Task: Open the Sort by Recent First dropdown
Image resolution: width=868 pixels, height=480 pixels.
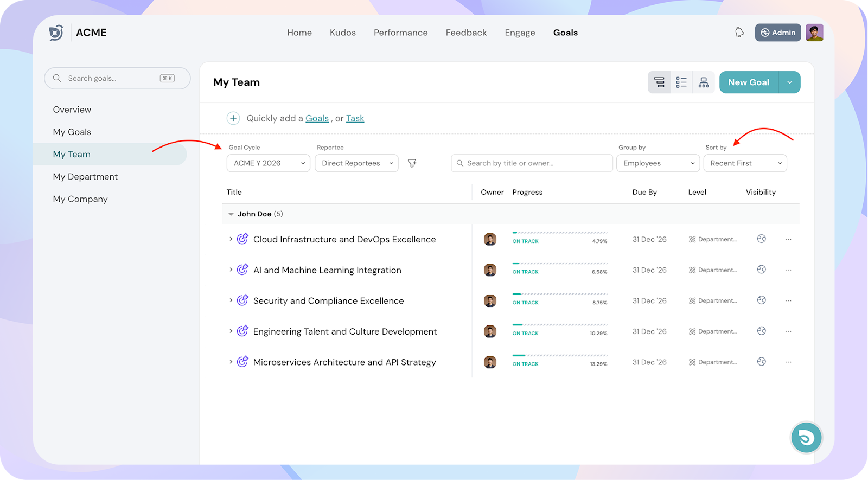Action: click(745, 163)
